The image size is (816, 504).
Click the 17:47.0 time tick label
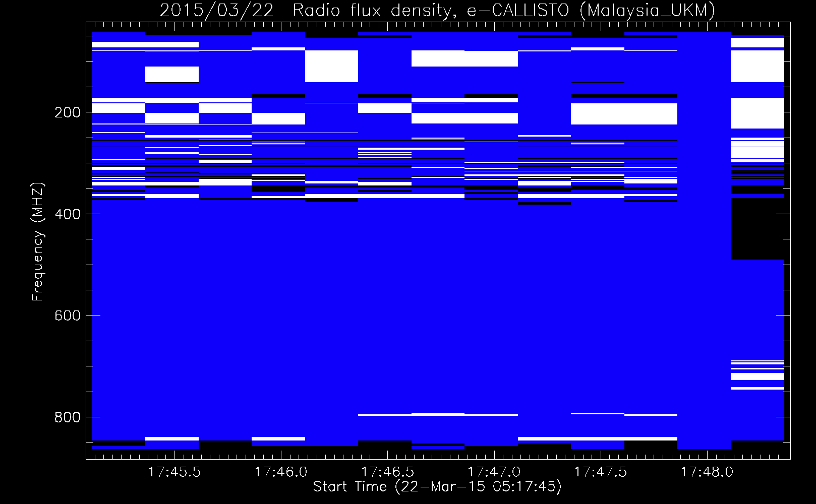[x=494, y=472]
